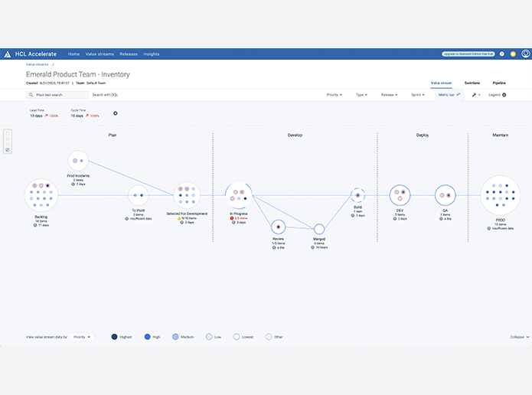This screenshot has width=532, height=395.
Task: Select the Prod Incidents stage circle
Action: [x=79, y=162]
